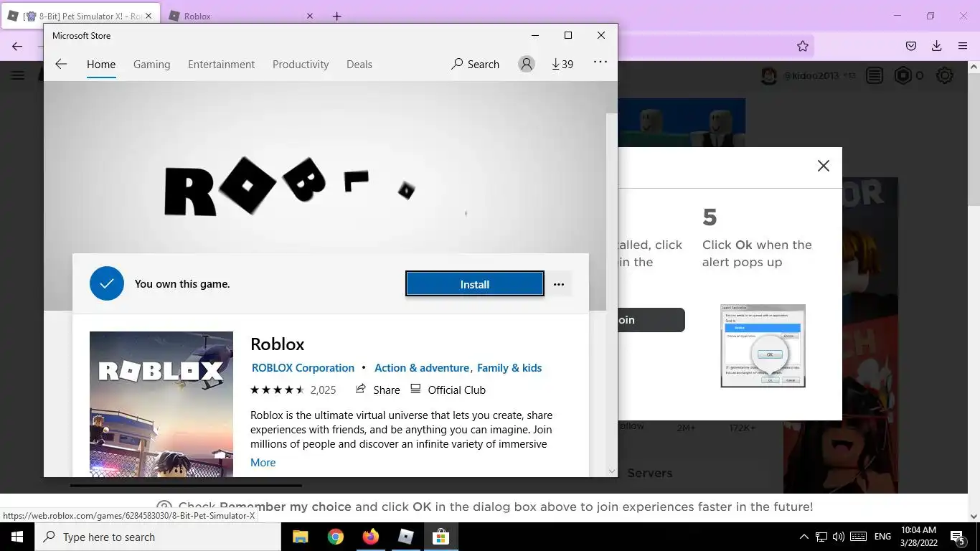Go back in Microsoft Store
Image resolution: width=980 pixels, height=551 pixels.
point(61,64)
